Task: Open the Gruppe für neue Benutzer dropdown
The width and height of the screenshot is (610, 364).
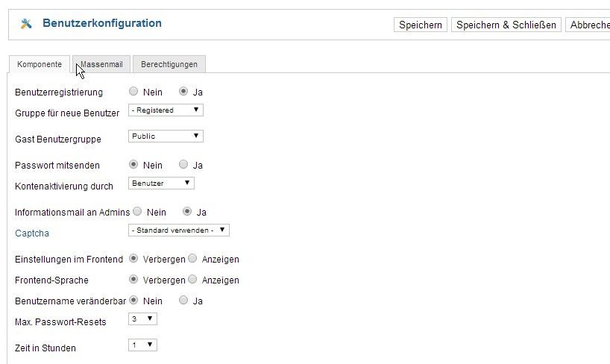Action: point(166,110)
